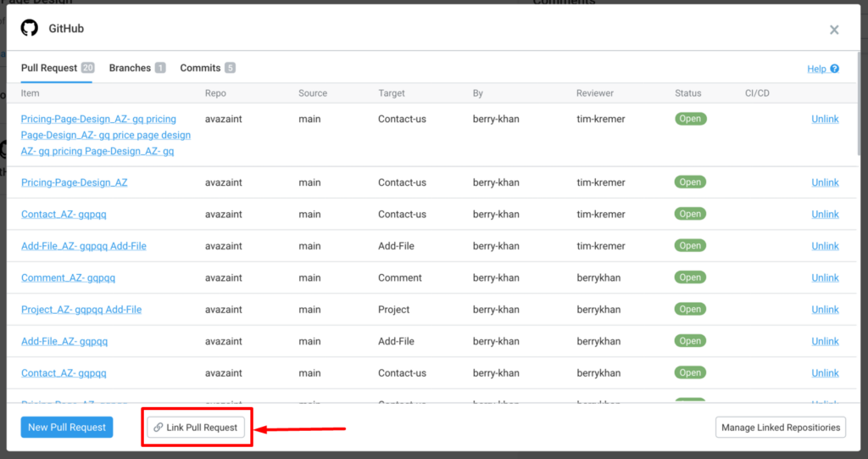Create a New Pull Request

[x=67, y=428]
